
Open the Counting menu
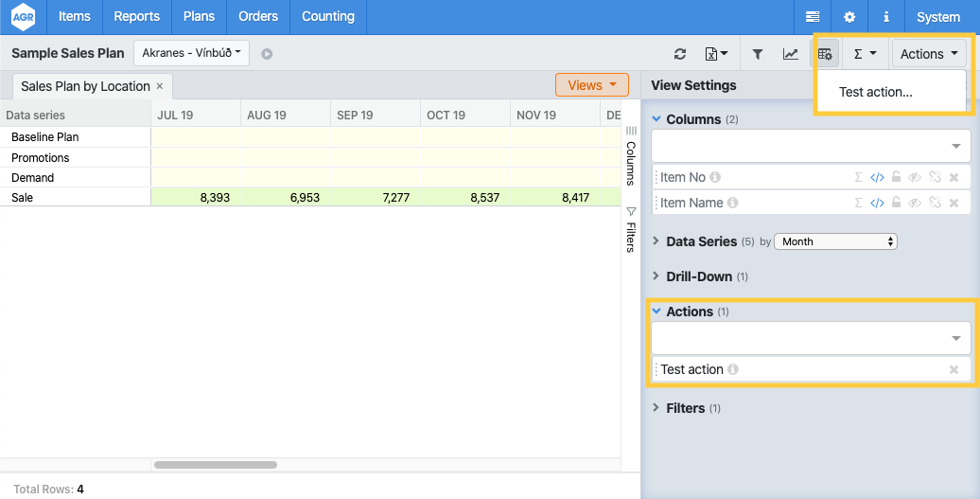pos(328,17)
